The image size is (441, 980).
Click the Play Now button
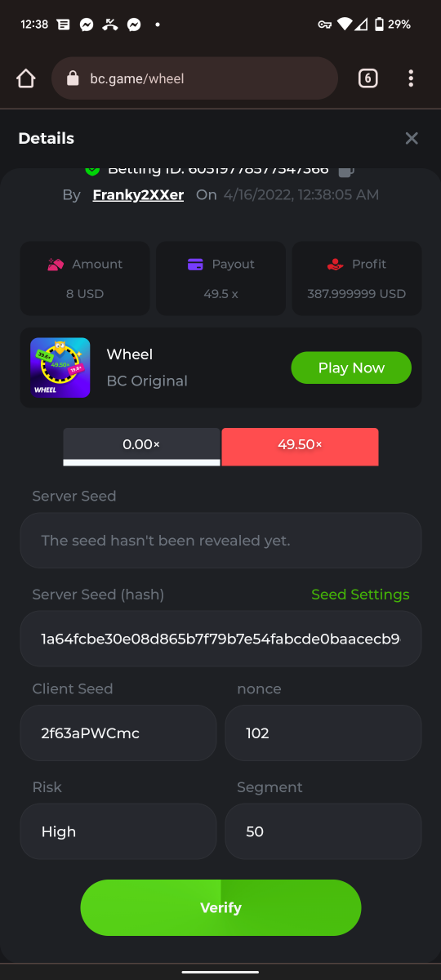[351, 367]
